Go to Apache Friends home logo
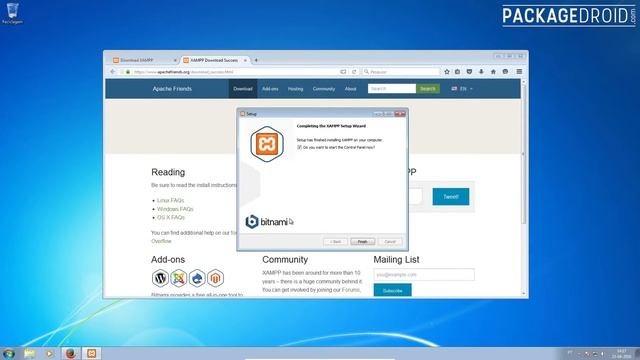 tap(172, 89)
